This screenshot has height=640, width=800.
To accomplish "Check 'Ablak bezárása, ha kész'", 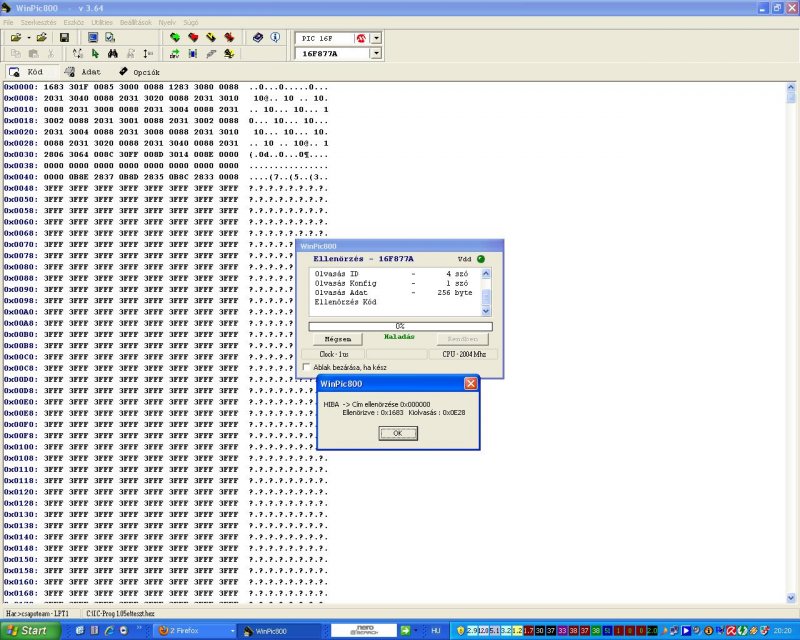I will pos(306,367).
